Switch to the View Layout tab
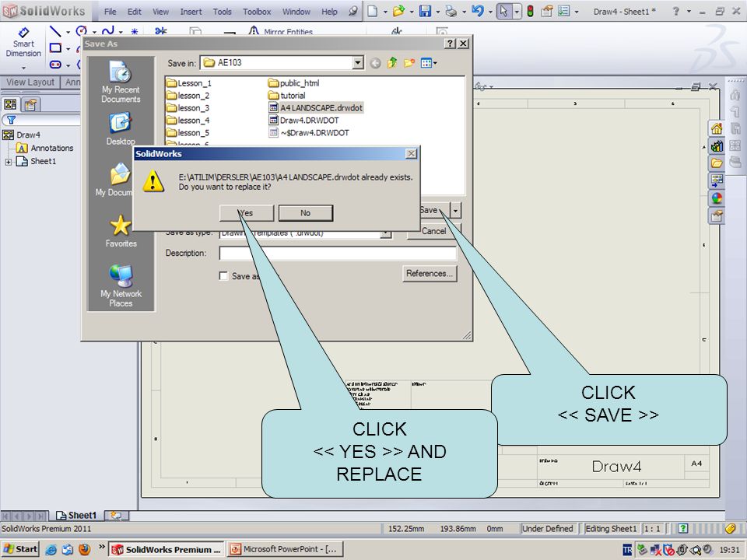 [30, 82]
